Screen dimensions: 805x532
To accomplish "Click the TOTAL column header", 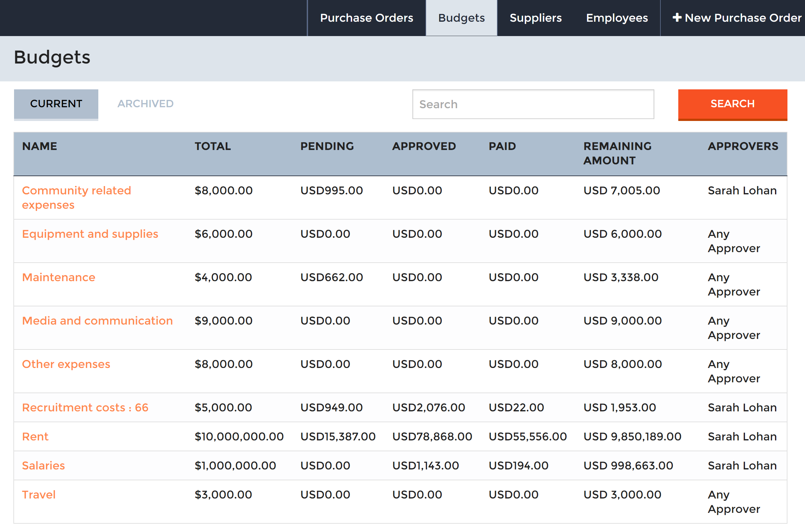I will point(213,146).
